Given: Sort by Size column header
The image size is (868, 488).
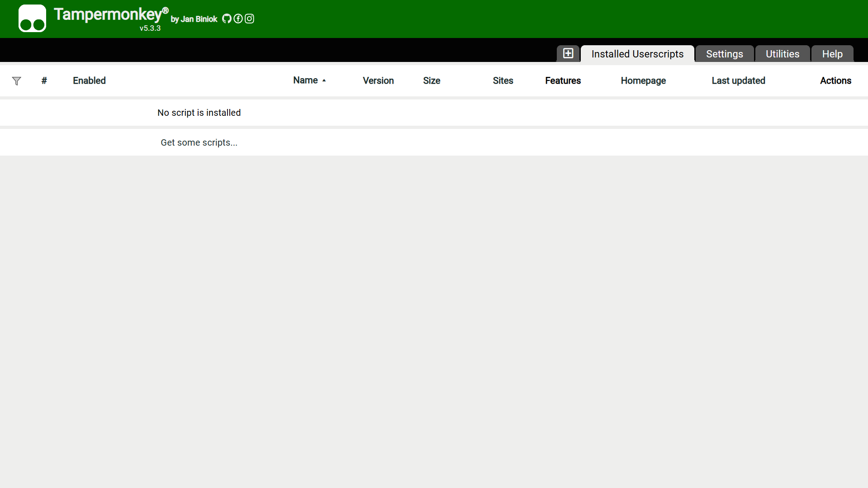Looking at the screenshot, I should click(x=432, y=81).
